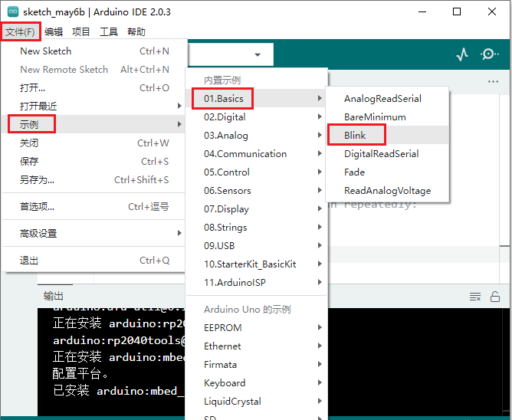Expand the EEPROM examples
The width and height of the screenshot is (512, 420).
click(x=256, y=327)
